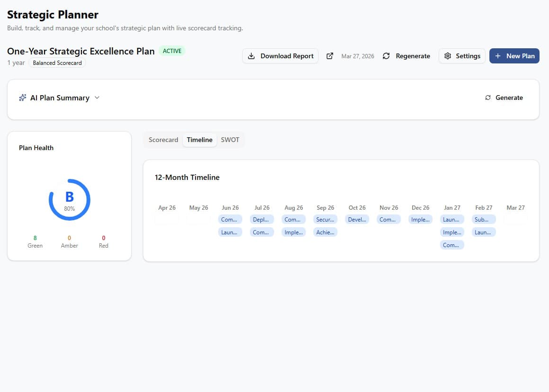Open the Nov 26 'Com...' milestone
Viewport: 549px width, 392px height.
[x=389, y=220]
